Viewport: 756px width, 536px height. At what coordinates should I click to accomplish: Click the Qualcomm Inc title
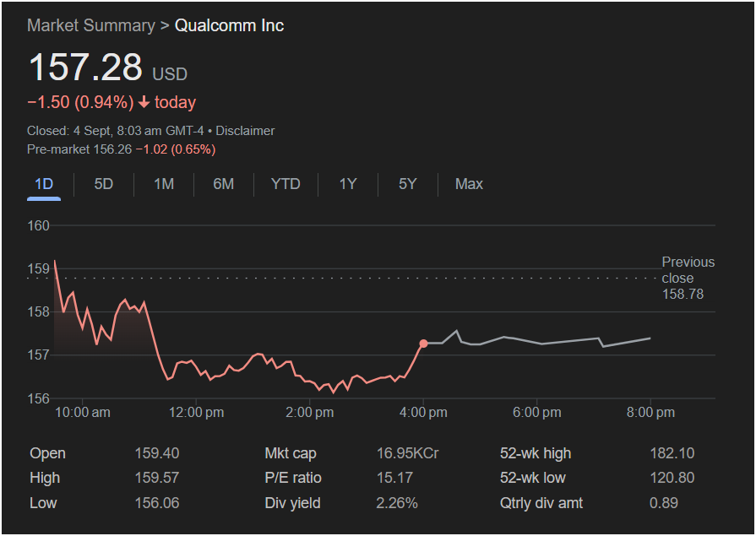229,25
